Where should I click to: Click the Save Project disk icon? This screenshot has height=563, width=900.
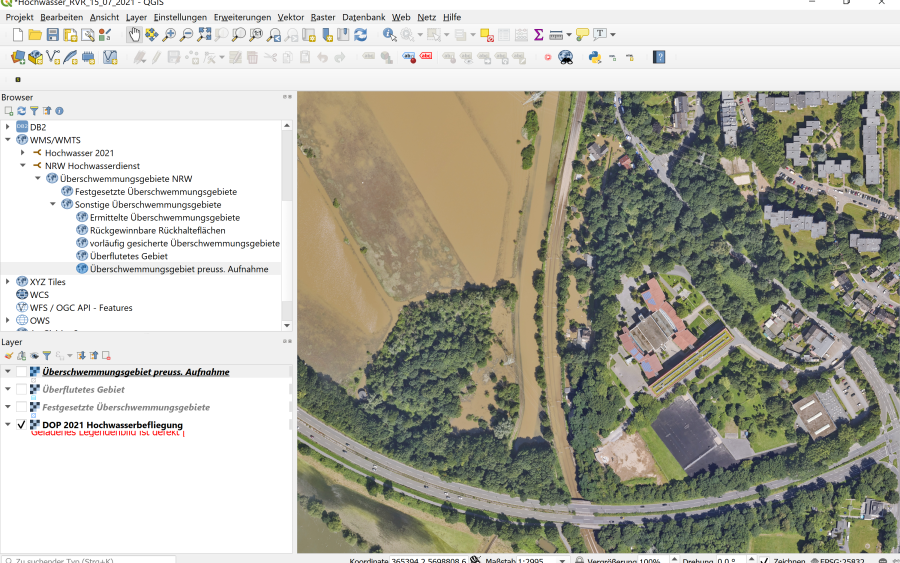click(x=53, y=35)
